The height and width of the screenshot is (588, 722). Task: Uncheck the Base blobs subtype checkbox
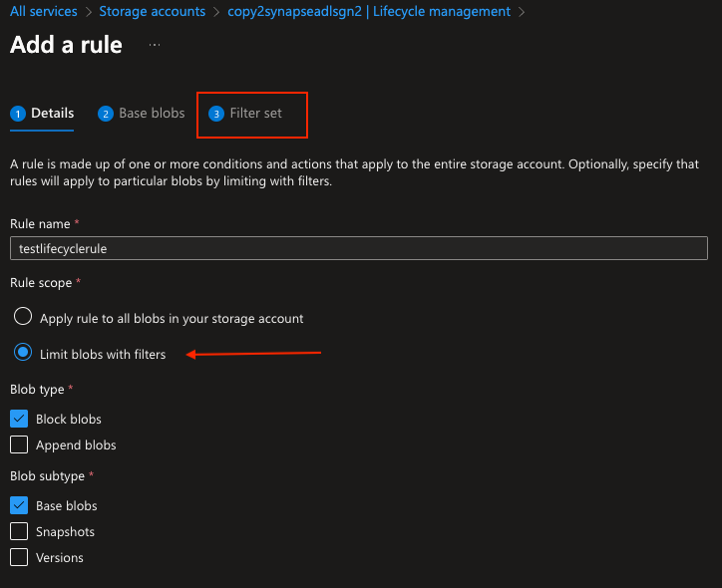(19, 505)
